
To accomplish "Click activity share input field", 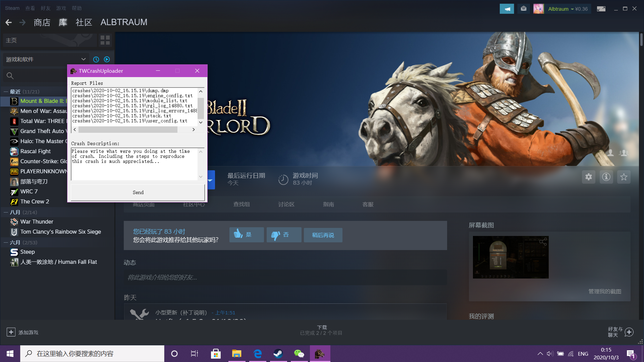I will (285, 278).
